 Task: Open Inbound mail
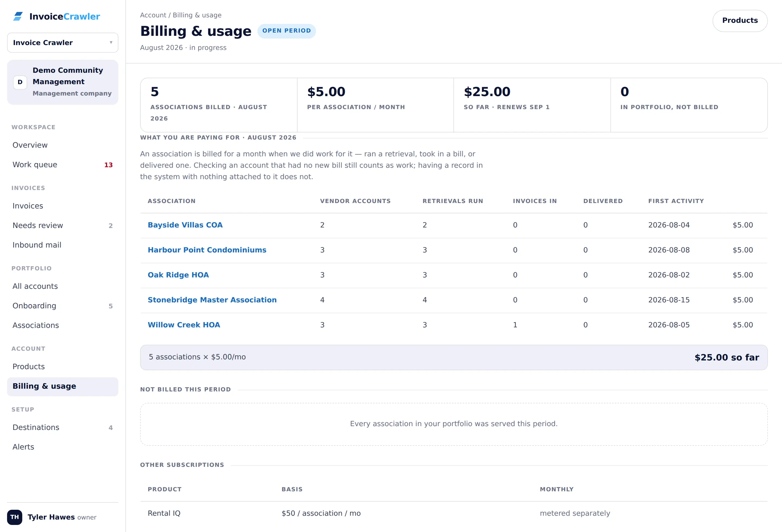pos(62,245)
